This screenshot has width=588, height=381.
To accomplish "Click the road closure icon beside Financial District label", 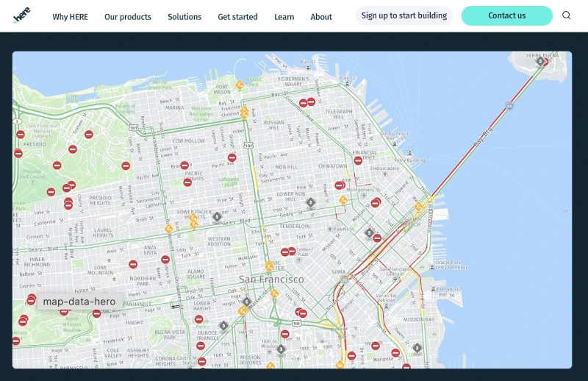I will 358,160.
